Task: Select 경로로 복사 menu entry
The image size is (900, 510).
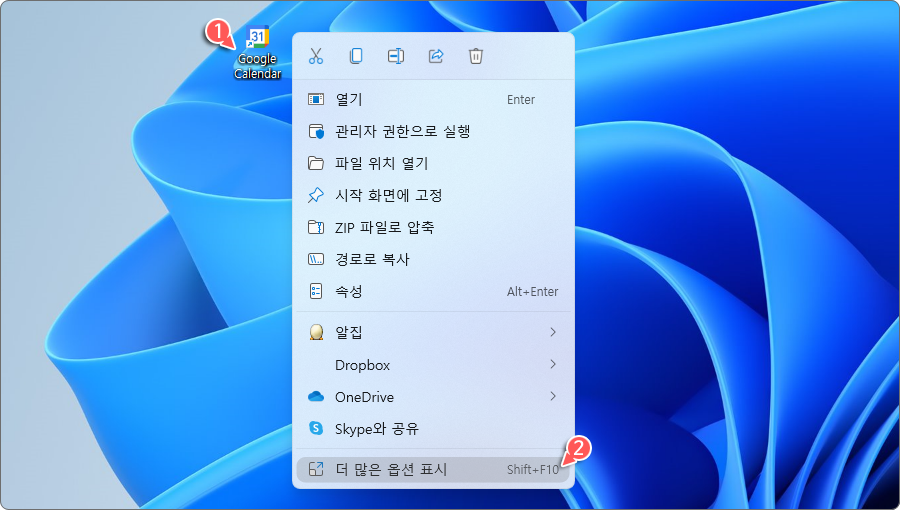Action: pyautogui.click(x=433, y=259)
